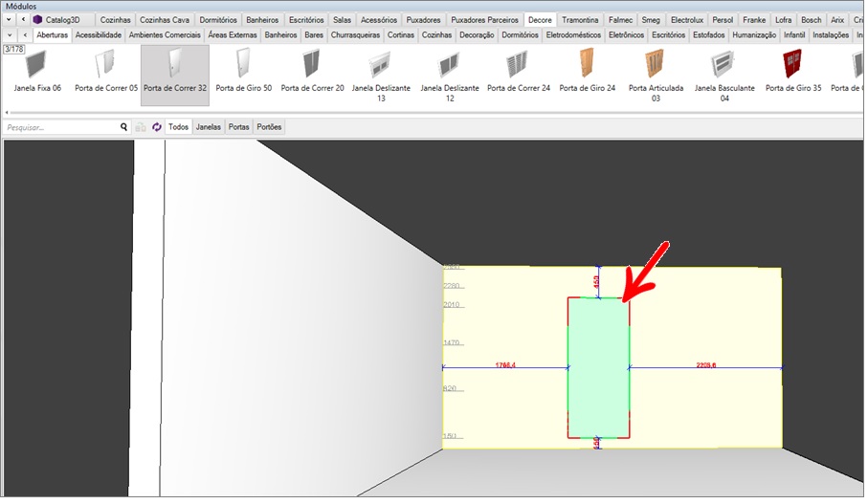Screen dimensions: 868x504
Task: Select the Janela Basculante 04 window icon
Action: (x=723, y=65)
